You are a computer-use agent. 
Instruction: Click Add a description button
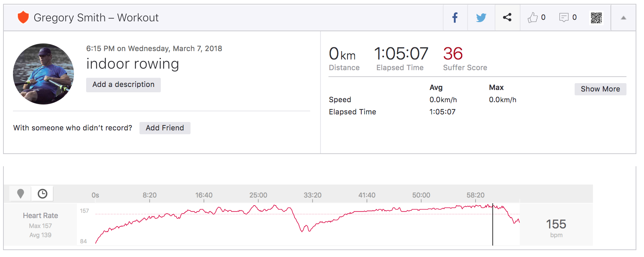click(x=123, y=85)
